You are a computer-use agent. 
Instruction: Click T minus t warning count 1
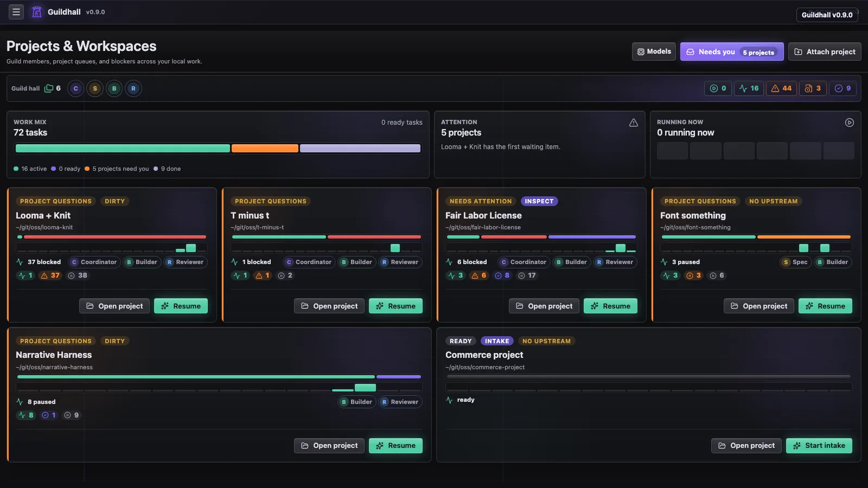click(x=263, y=275)
